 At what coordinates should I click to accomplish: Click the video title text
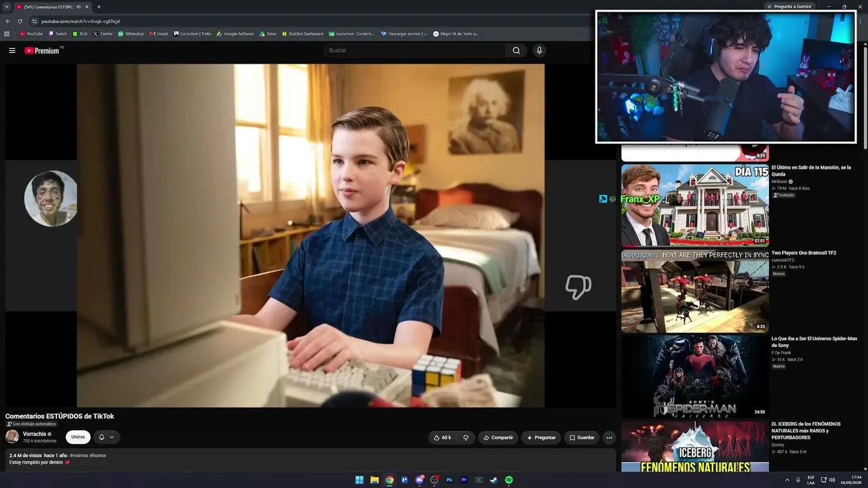[x=60, y=416]
